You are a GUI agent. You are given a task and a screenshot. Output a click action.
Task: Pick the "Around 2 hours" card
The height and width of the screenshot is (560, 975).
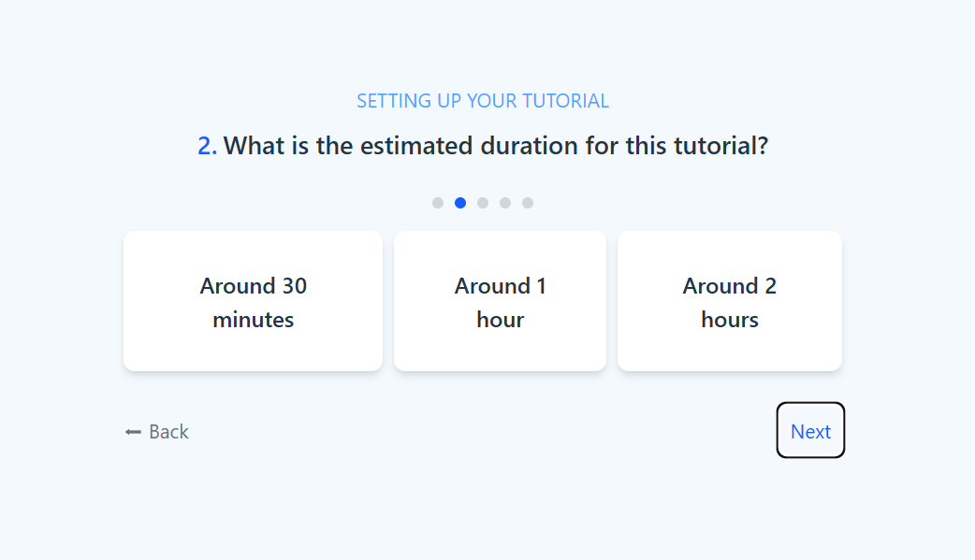coord(730,301)
